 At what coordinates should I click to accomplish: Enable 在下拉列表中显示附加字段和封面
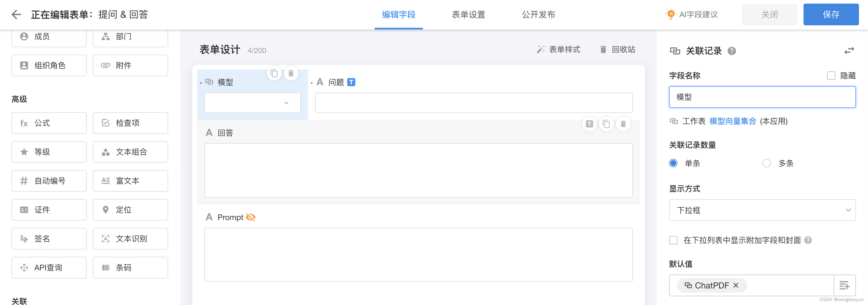673,240
